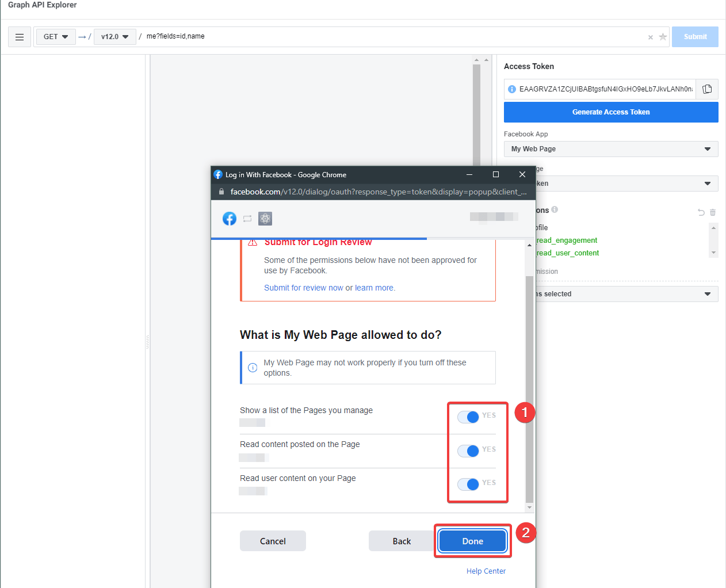Open the Help Center link

(x=486, y=571)
